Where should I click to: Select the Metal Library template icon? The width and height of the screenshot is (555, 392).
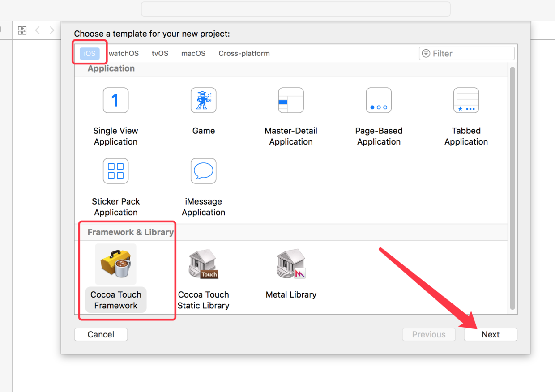[x=291, y=264]
